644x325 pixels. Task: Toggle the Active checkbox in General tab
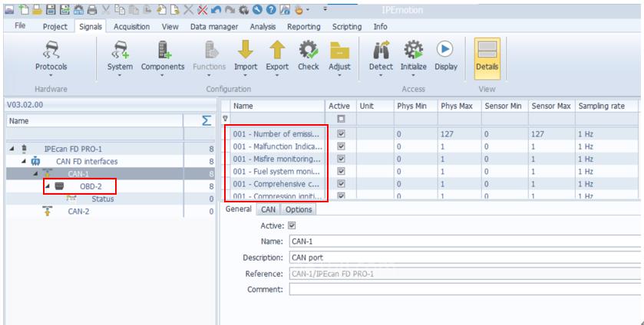291,225
